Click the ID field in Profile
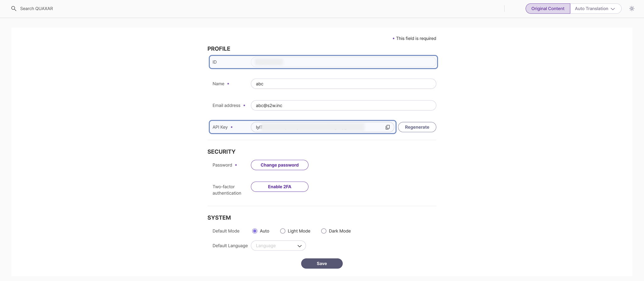Viewport: 644px width, 281px height. 343,62
